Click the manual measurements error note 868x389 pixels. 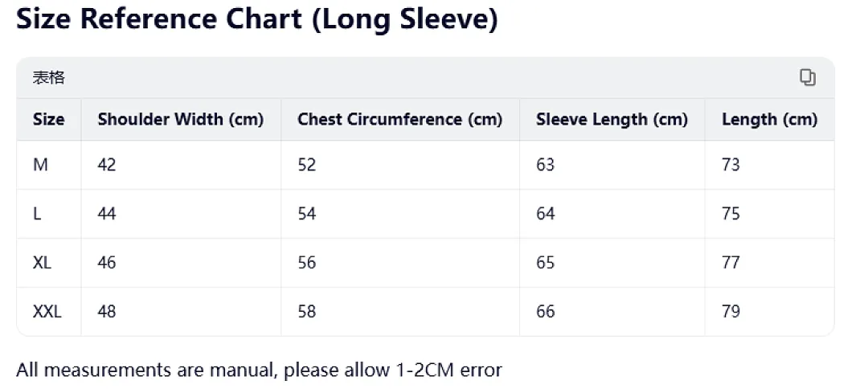pos(259,370)
